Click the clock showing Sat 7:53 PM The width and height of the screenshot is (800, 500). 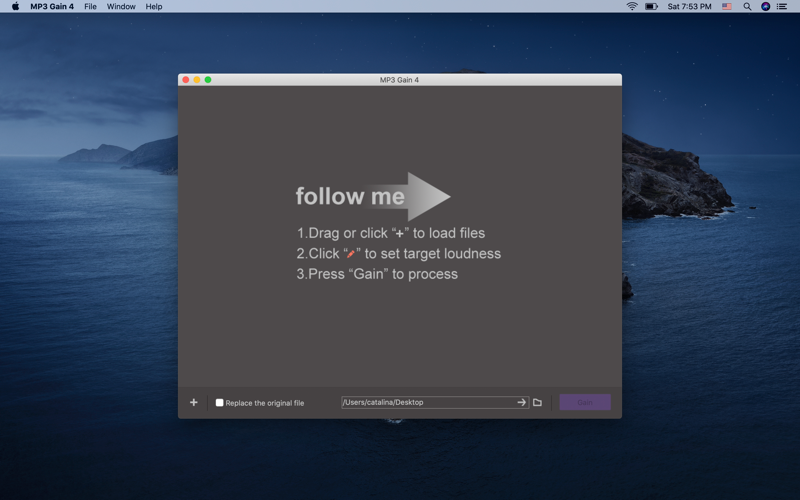coord(689,6)
